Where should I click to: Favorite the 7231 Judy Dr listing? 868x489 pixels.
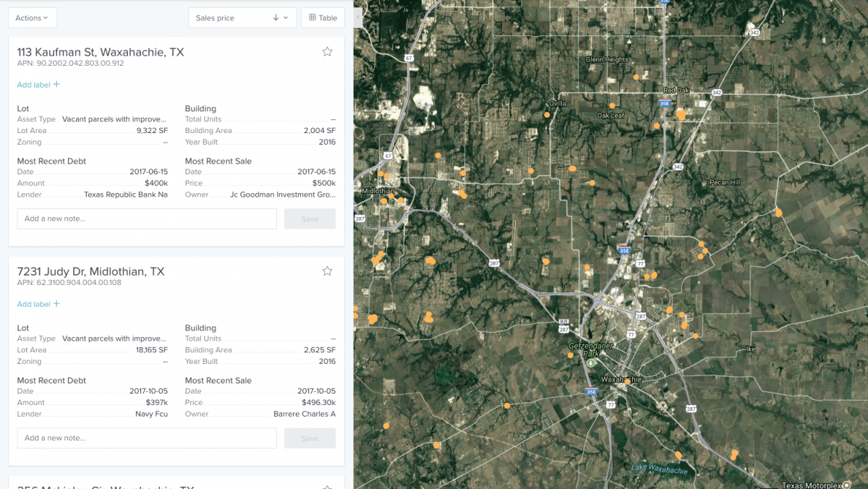point(327,271)
